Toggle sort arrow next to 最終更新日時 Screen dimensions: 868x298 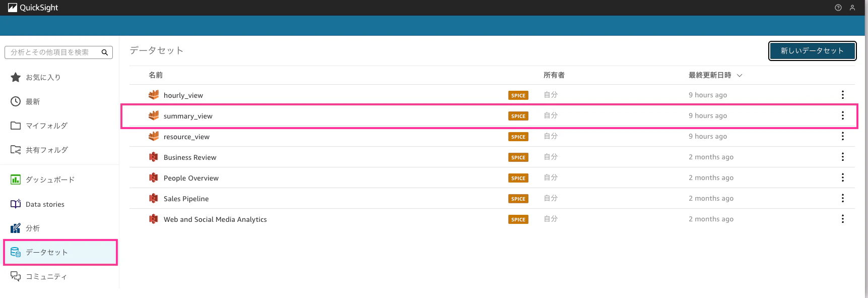click(740, 75)
